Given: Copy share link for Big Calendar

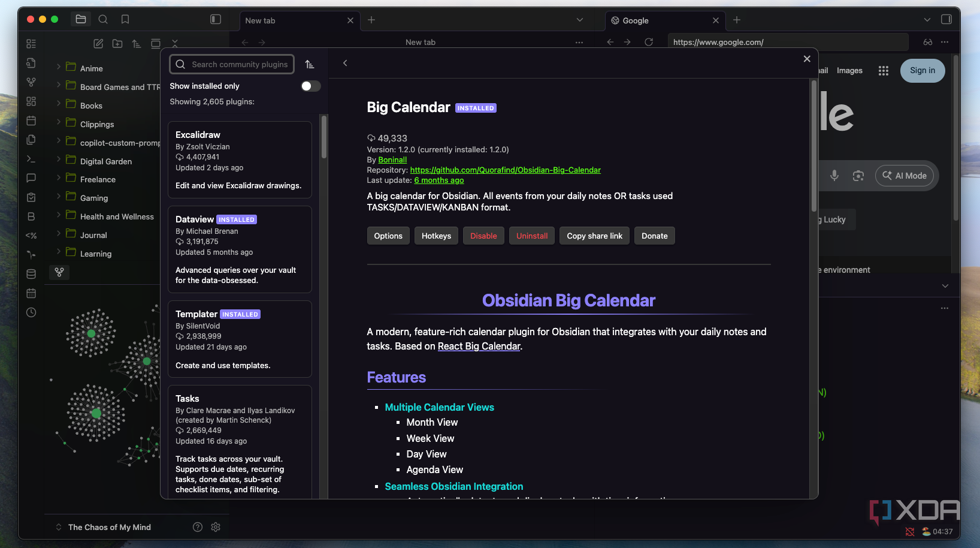Looking at the screenshot, I should pos(595,236).
